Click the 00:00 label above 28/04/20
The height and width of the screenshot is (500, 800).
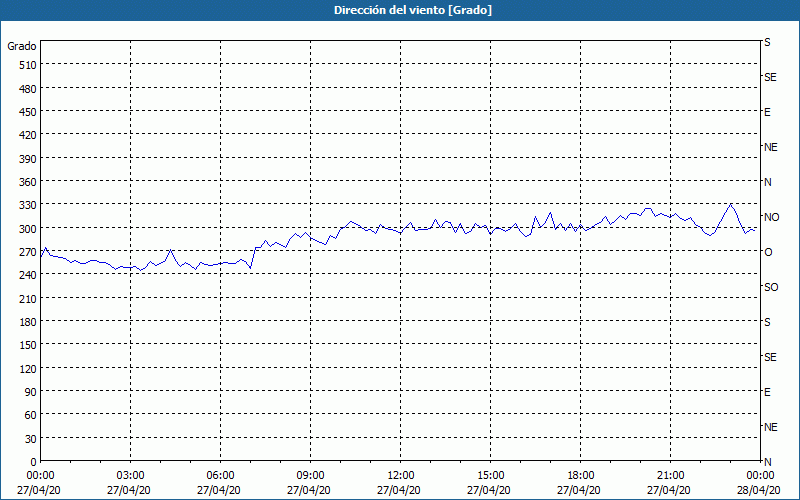click(760, 476)
